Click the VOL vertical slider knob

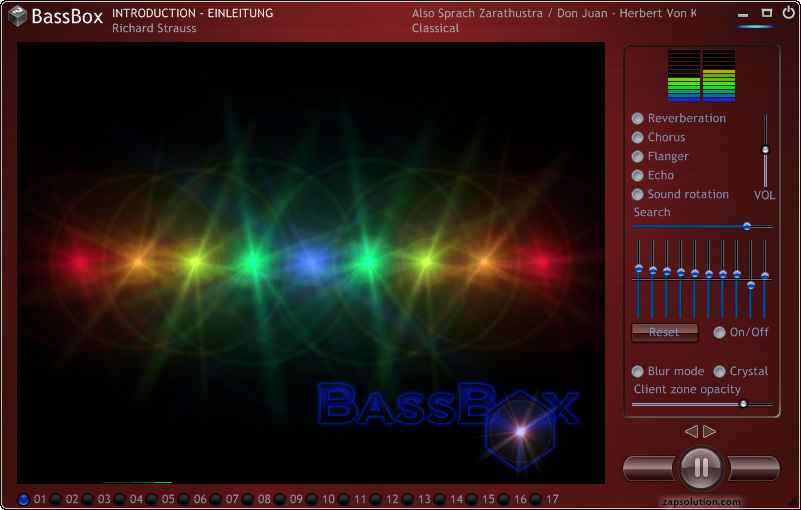[765, 150]
